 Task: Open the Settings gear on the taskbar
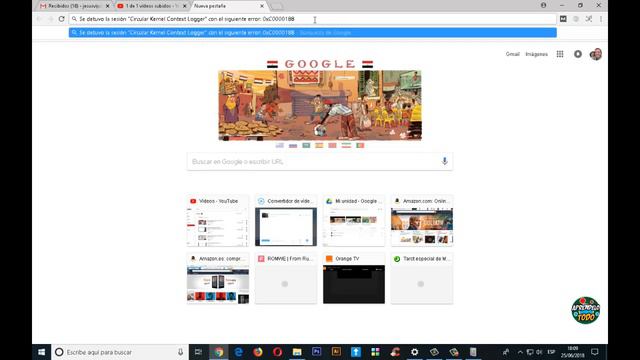point(415,352)
